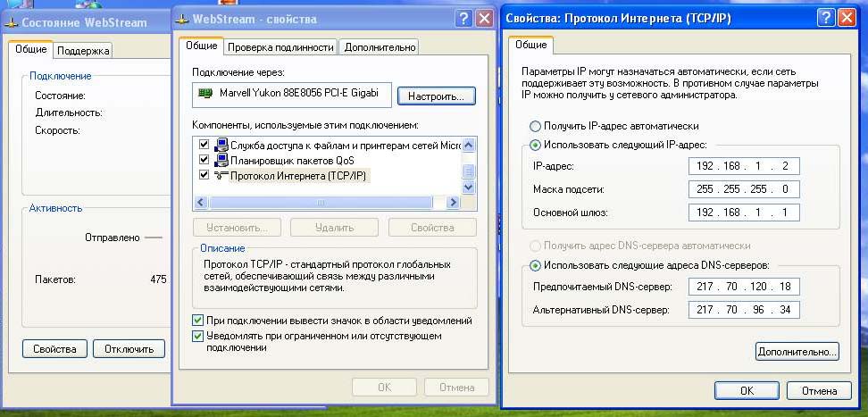Select 'Использовать следующий IP-адрес' radio button
This screenshot has width=868, height=417.
(x=535, y=145)
